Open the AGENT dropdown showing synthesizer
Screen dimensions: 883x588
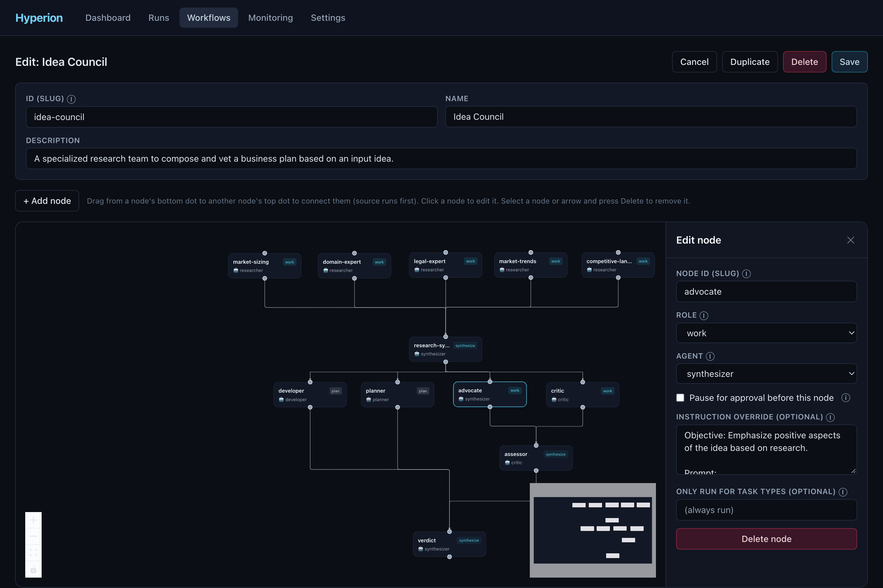(x=766, y=373)
